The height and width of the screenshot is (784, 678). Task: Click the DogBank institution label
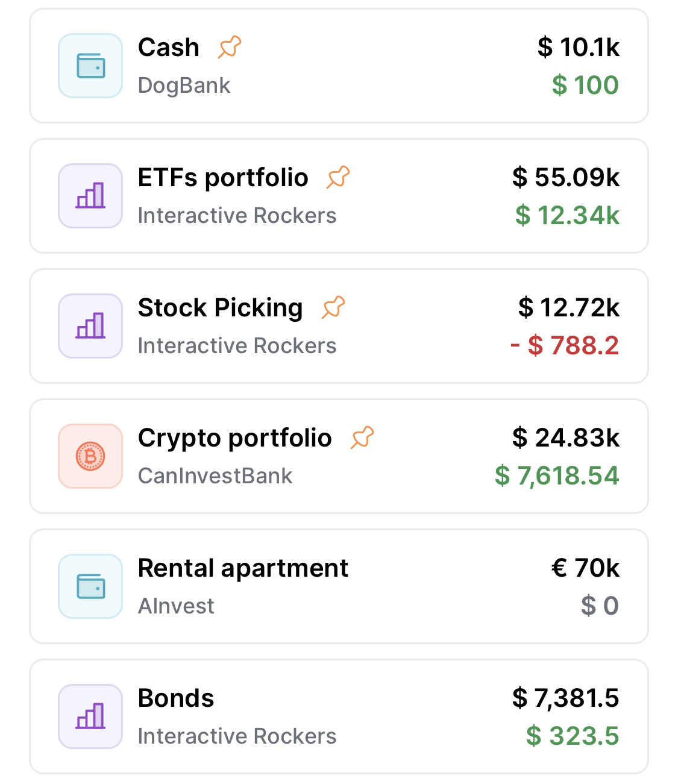184,85
